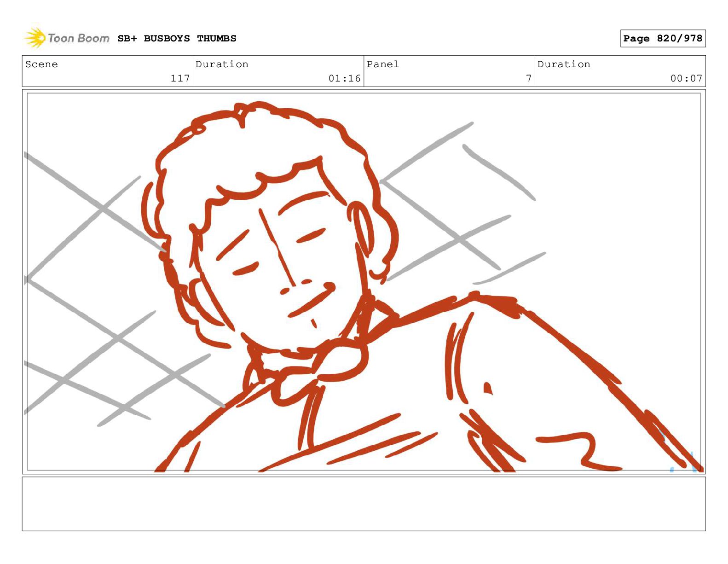The height and width of the screenshot is (564, 728).
Task: Click the 'Scene' header label
Action: point(41,64)
